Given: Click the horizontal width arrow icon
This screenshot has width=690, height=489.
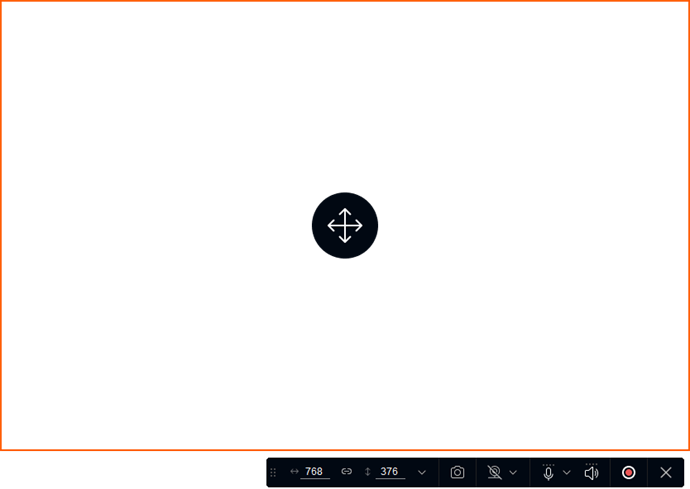Looking at the screenshot, I should coord(294,471).
